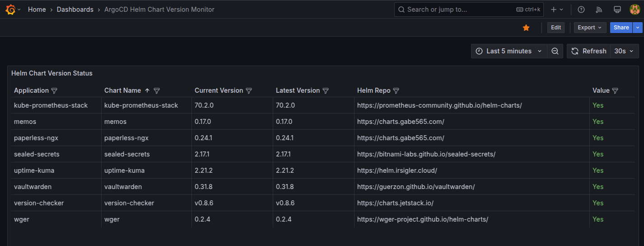Sort by the Current Version header
644x246 pixels.
[219, 90]
